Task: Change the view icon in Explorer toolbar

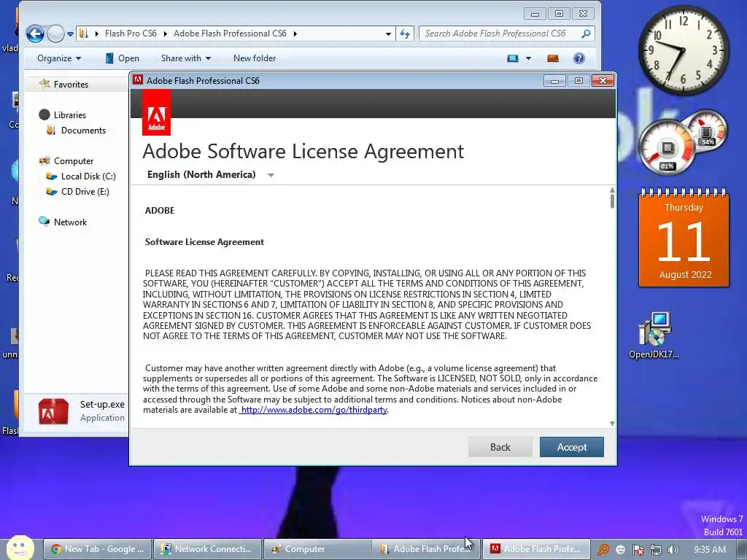Action: coord(513,58)
